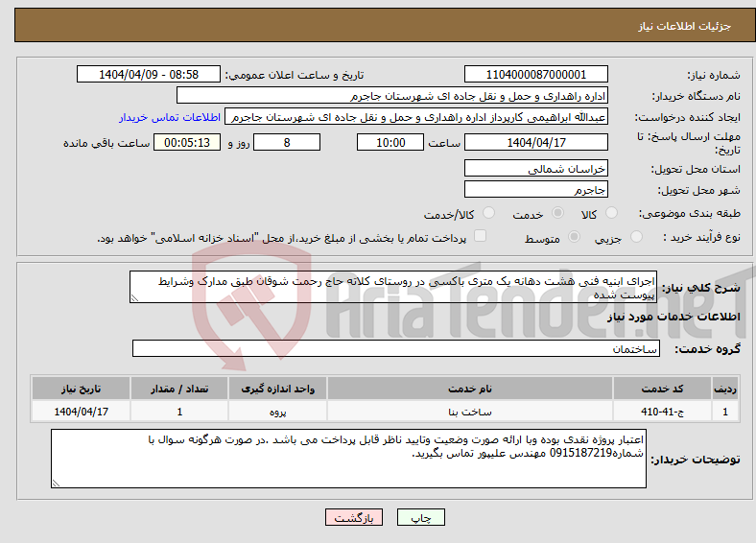This screenshot has width=756, height=543.
Task: Click the service group field ساختمان
Action: 396,348
